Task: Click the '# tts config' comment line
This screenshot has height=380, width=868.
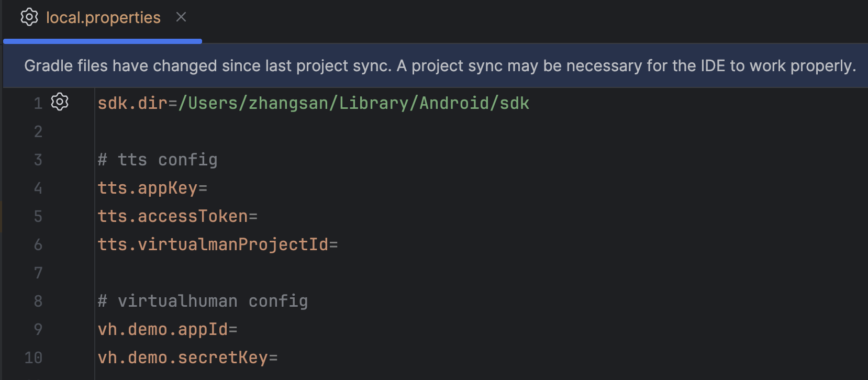Action: 158,160
